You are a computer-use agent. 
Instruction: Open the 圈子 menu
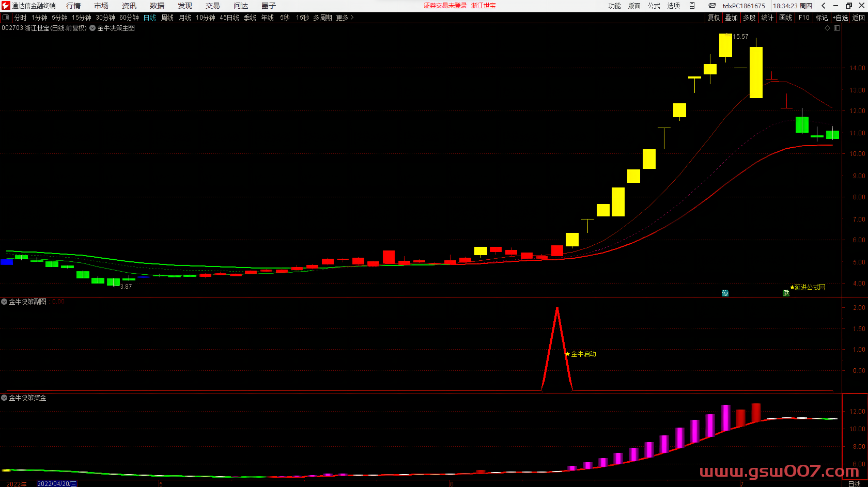pyautogui.click(x=269, y=6)
